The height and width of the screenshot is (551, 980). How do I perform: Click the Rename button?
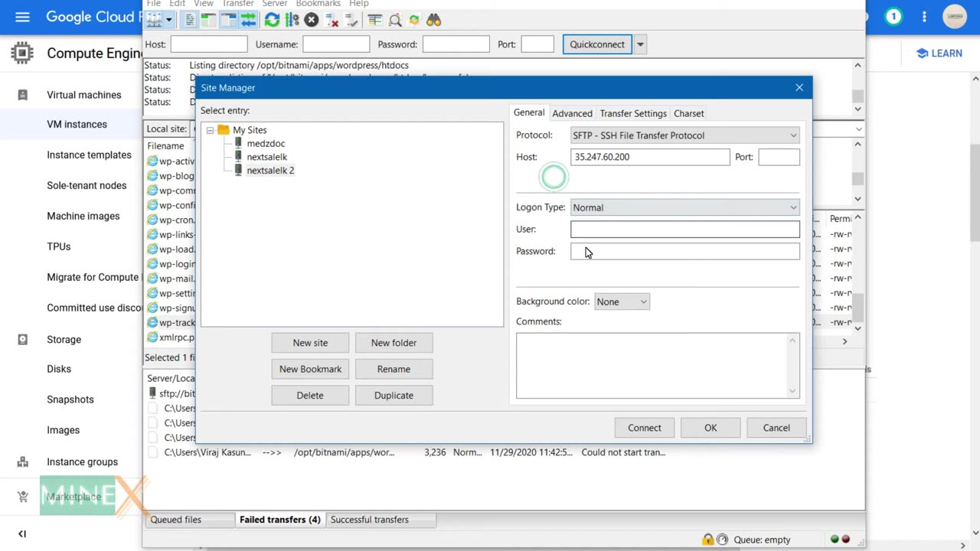(x=394, y=369)
